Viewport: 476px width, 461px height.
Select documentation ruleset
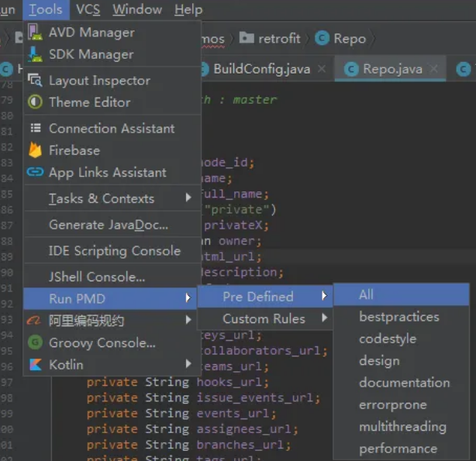click(402, 383)
